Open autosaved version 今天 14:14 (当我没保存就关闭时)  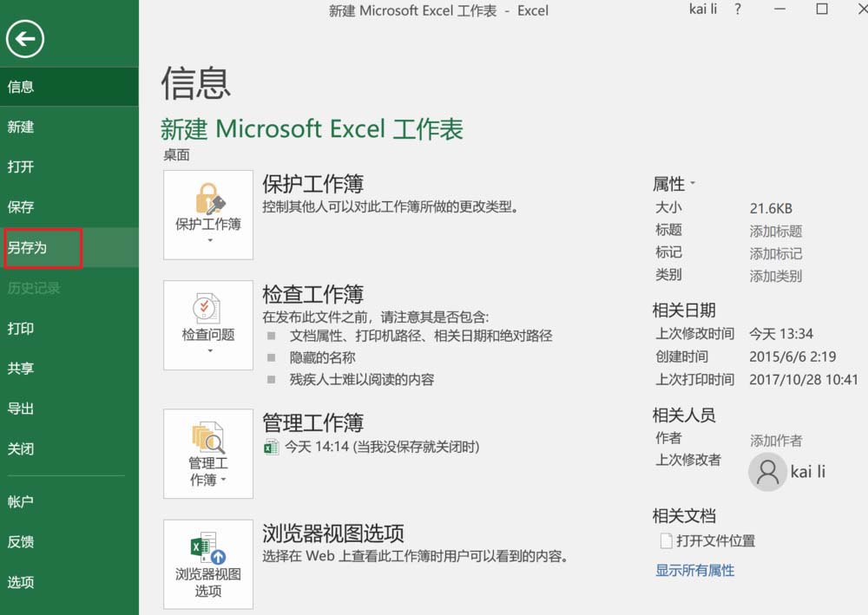point(382,447)
